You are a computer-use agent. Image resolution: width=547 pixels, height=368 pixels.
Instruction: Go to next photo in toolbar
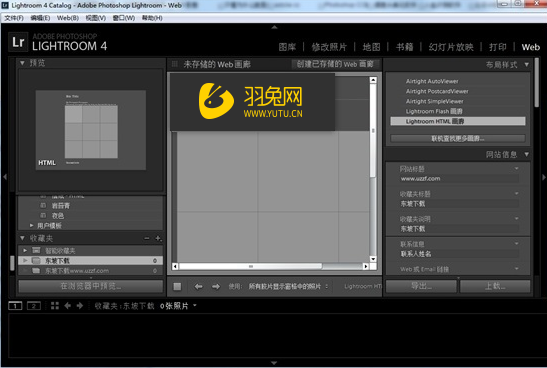point(216,286)
